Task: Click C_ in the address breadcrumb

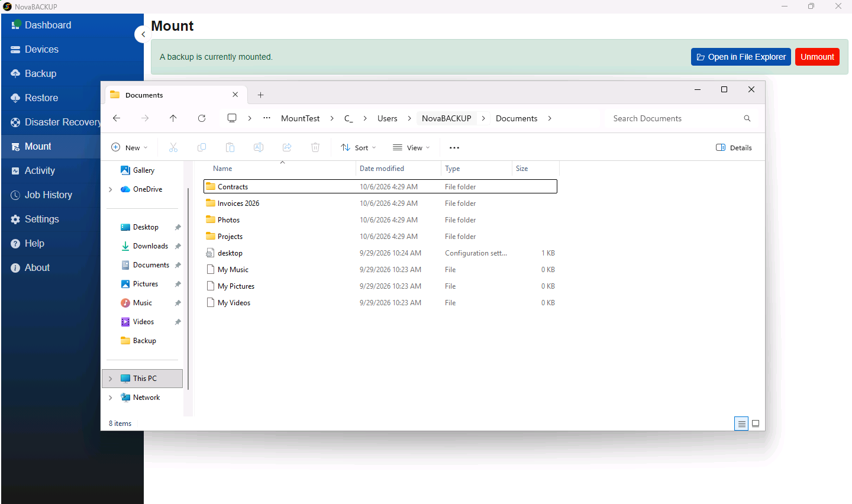Action: click(348, 118)
